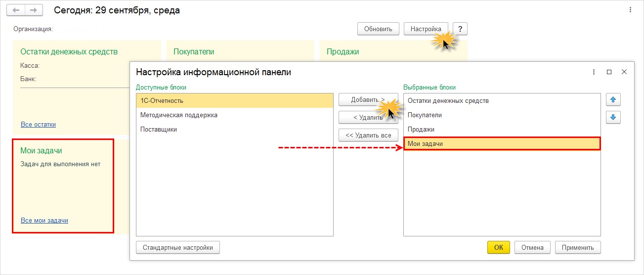Select Продажи in the selected blocks list
The image size is (644, 275).
(502, 130)
